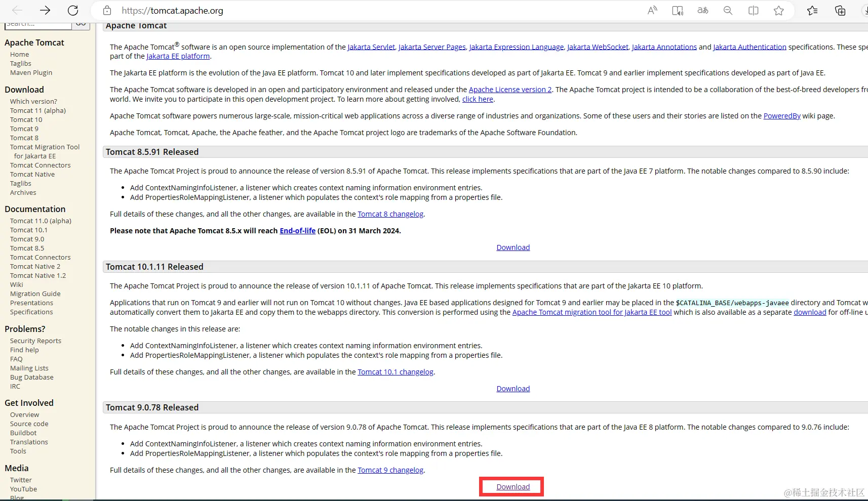Go to Tomcat 11 (alpha) download

pos(38,111)
